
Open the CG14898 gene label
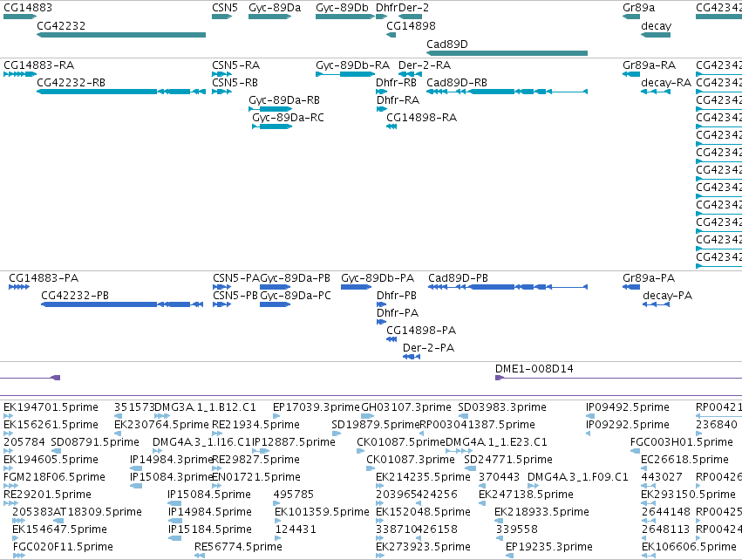[411, 25]
